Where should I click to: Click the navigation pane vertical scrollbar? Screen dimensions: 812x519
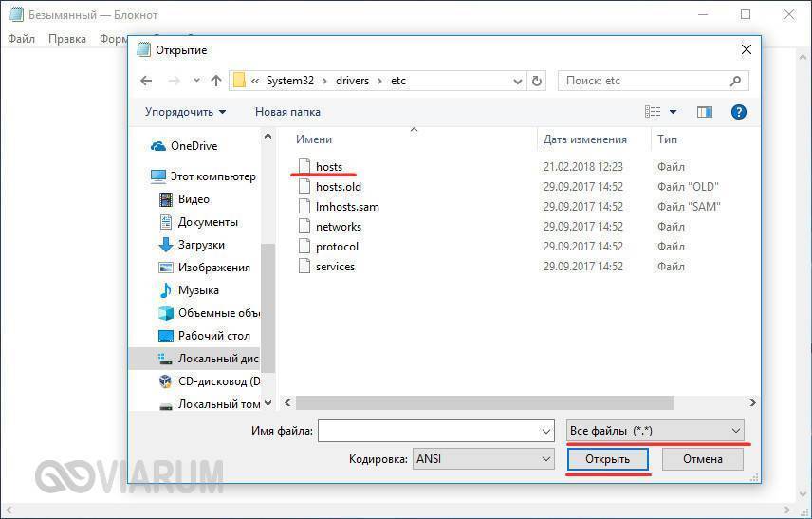(x=268, y=308)
